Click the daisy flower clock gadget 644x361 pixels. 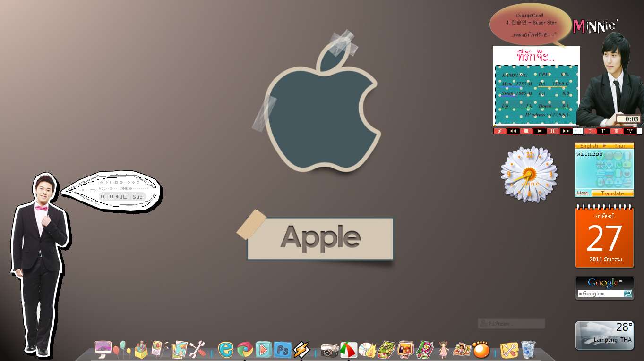[529, 174]
